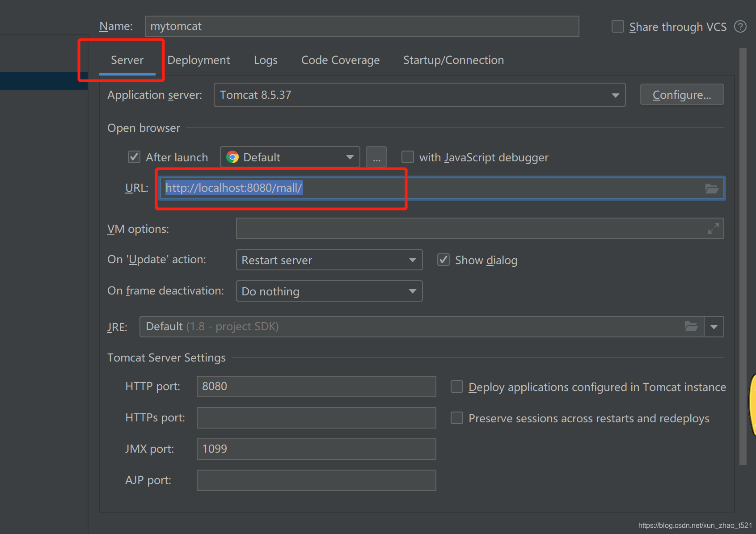Expand the JRE dropdown arrow
This screenshot has height=534, width=756.
point(714,327)
